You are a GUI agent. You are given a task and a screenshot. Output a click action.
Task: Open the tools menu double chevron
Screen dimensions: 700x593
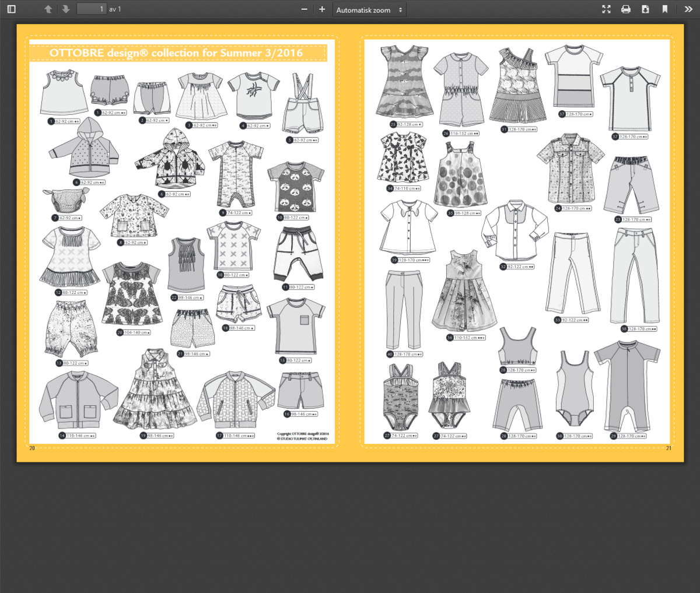688,9
